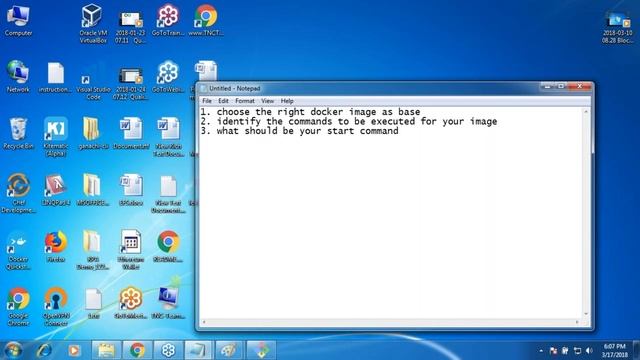Select the Recycle Bin icon

click(x=18, y=134)
